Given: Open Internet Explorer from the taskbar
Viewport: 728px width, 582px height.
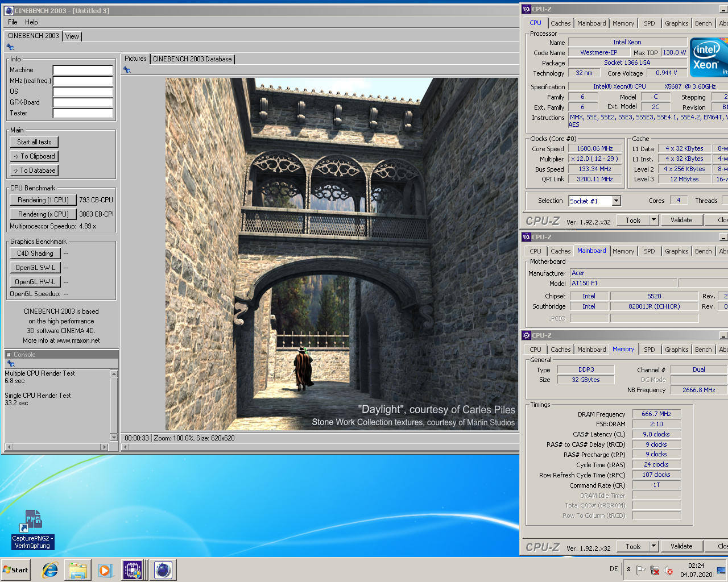Looking at the screenshot, I should point(50,570).
